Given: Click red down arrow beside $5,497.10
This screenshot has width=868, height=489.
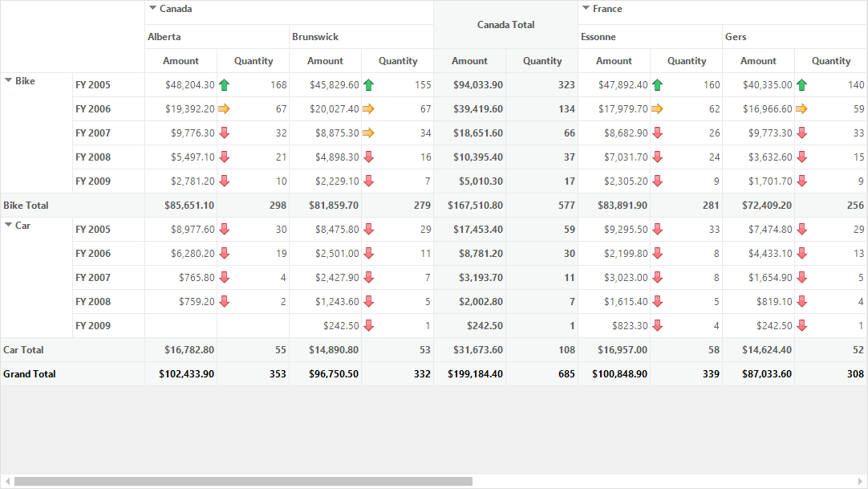Looking at the screenshot, I should click(224, 157).
